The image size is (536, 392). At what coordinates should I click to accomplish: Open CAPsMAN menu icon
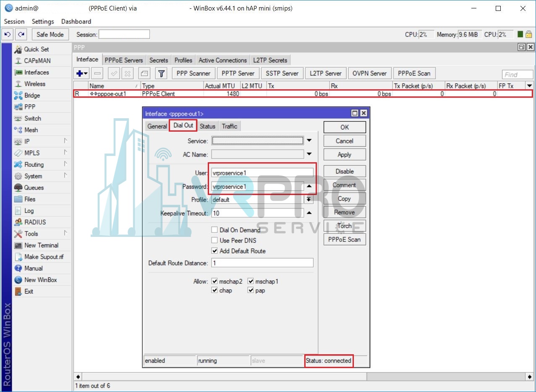pos(18,61)
